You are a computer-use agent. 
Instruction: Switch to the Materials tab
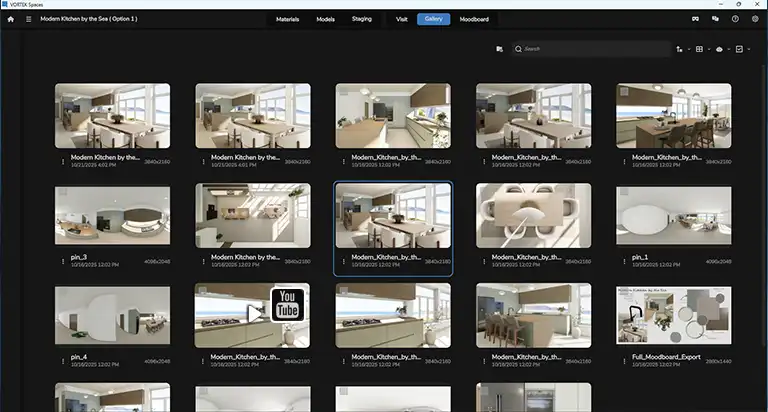pyautogui.click(x=287, y=19)
